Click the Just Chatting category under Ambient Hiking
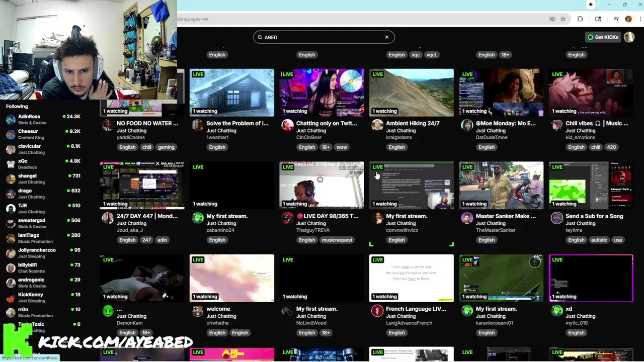This screenshot has height=362, width=644. (400, 131)
